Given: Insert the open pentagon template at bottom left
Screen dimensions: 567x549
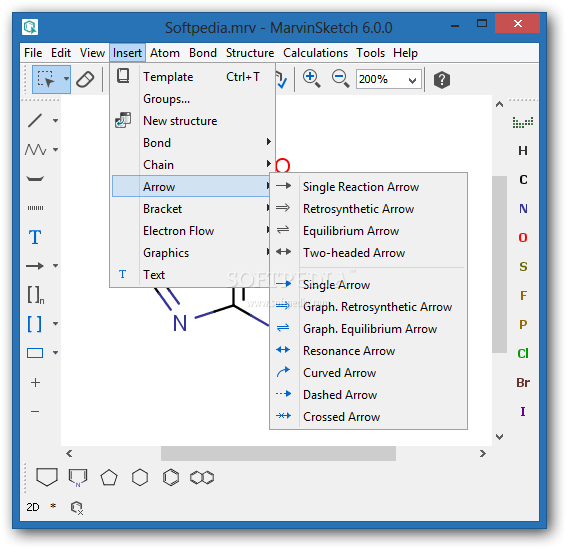Looking at the screenshot, I should 47,477.
